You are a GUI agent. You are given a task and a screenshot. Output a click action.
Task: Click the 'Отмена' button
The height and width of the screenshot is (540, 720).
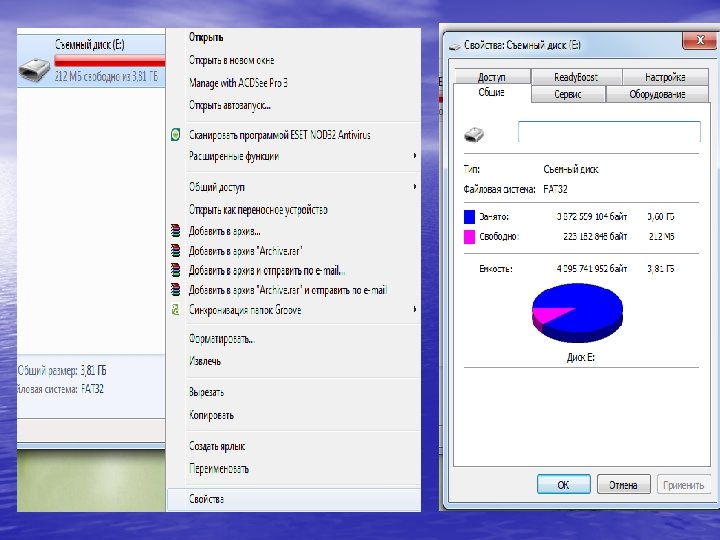[624, 484]
